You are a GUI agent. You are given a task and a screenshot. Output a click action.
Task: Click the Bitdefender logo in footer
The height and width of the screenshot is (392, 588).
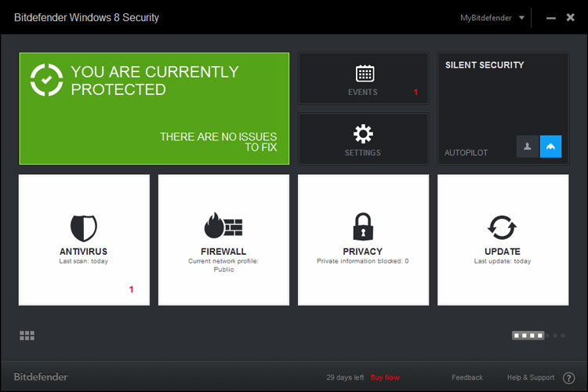41,376
